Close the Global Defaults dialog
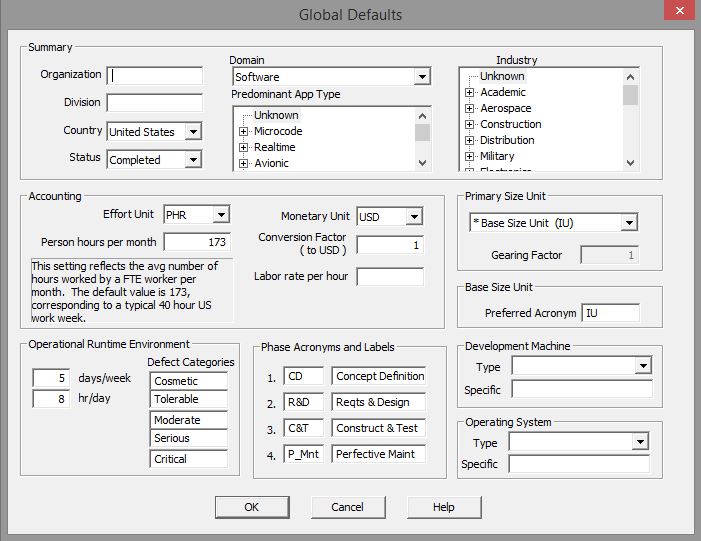The image size is (701, 541). [x=680, y=10]
